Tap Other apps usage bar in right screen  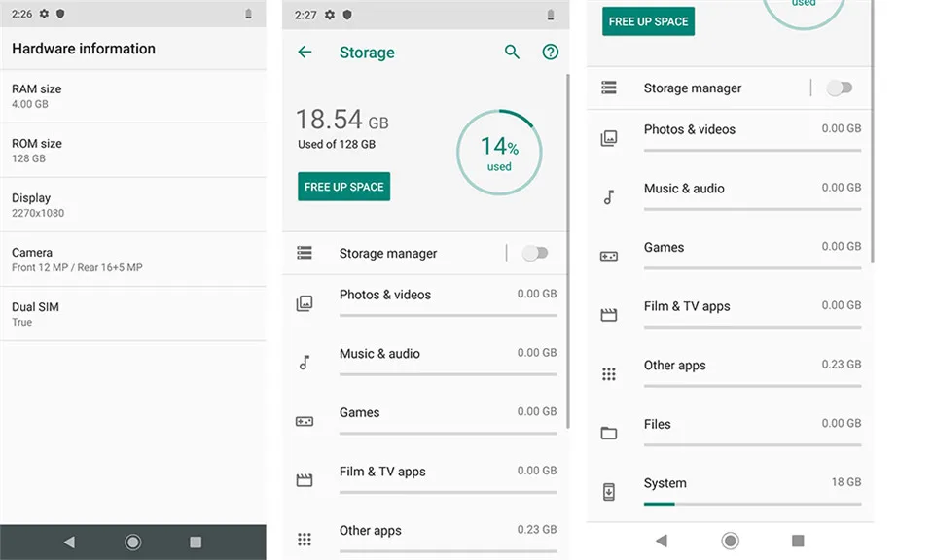(x=752, y=386)
